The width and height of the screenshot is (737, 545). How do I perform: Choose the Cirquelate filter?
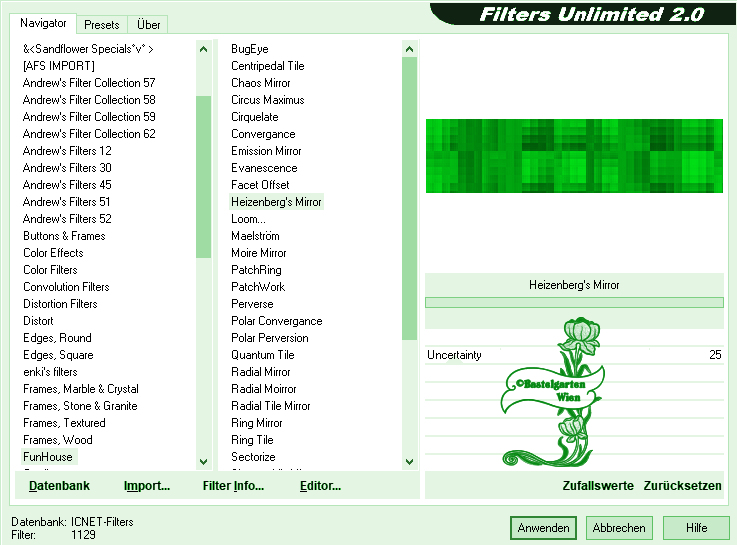pos(254,117)
